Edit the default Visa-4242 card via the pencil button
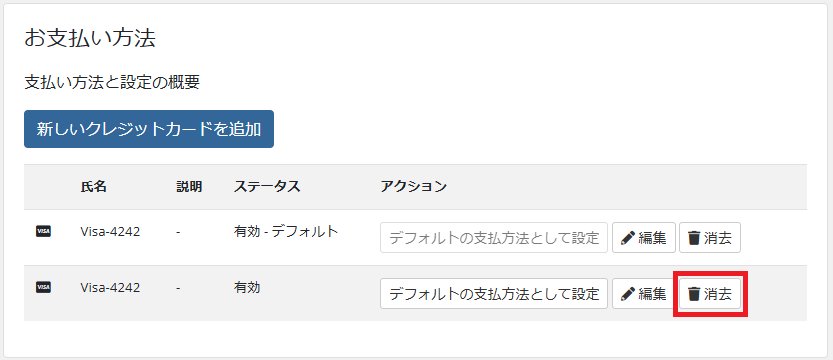Viewport: 833px width, 360px height. [644, 237]
